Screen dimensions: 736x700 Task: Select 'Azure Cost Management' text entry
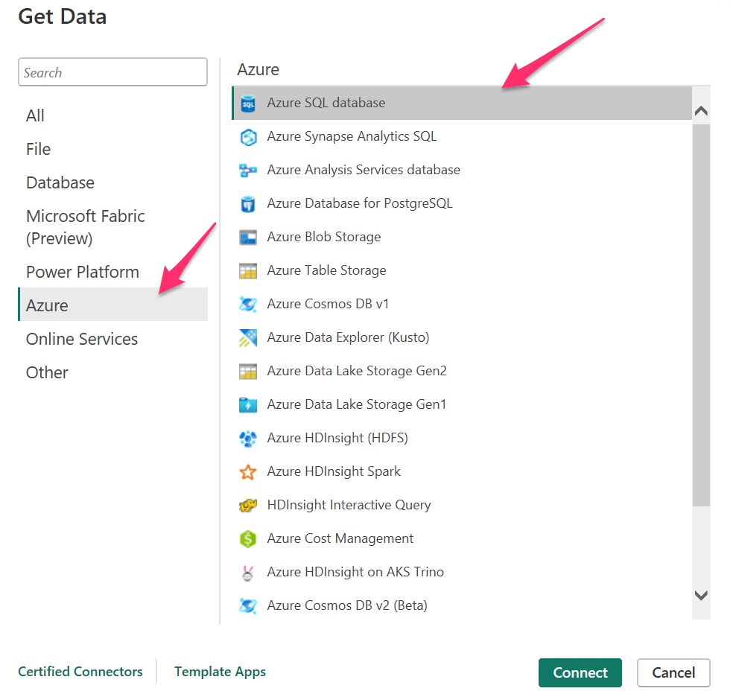340,538
